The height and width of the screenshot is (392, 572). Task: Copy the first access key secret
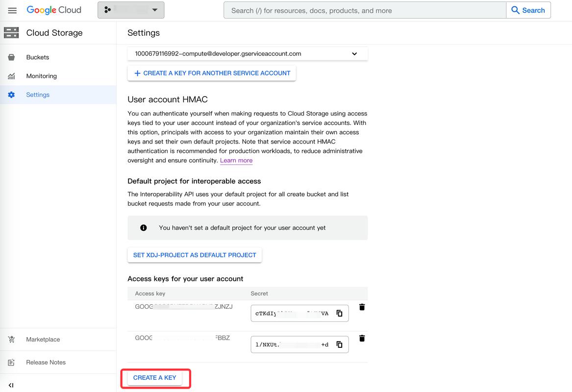(x=339, y=313)
